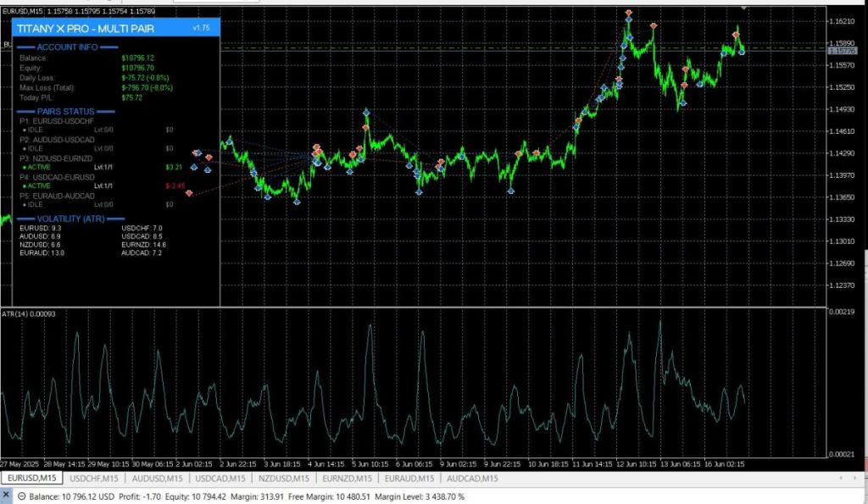Click the green ACTIVE dot under P3 NZDUSD-EURNZD

tap(25, 167)
